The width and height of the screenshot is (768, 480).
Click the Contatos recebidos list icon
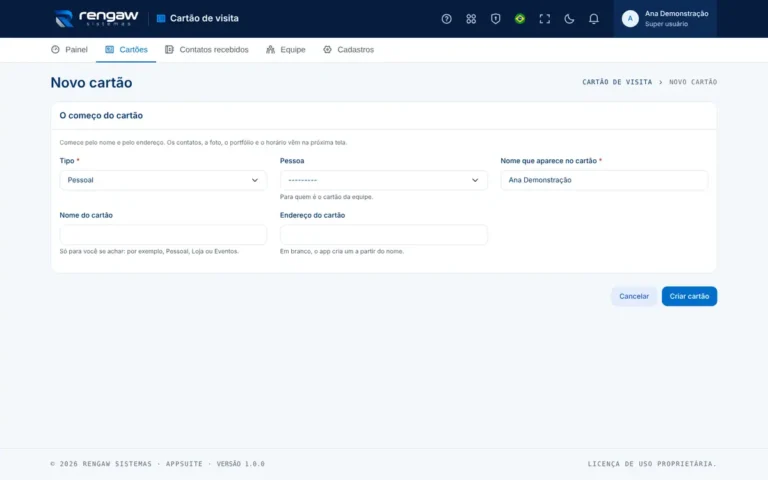tap(169, 49)
